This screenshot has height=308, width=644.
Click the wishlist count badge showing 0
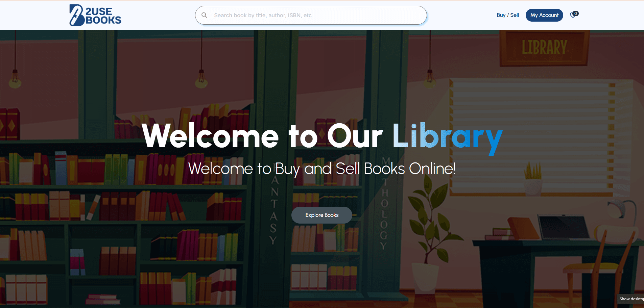point(576,14)
